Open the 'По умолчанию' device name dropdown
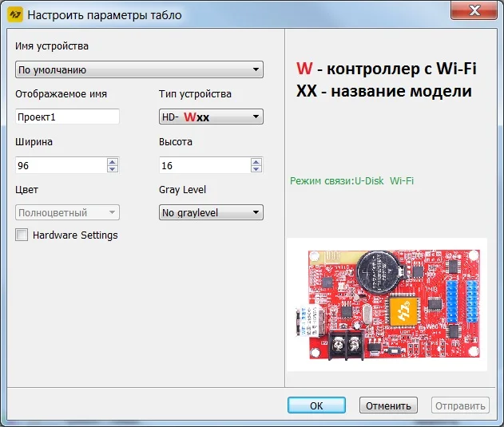 coord(139,69)
